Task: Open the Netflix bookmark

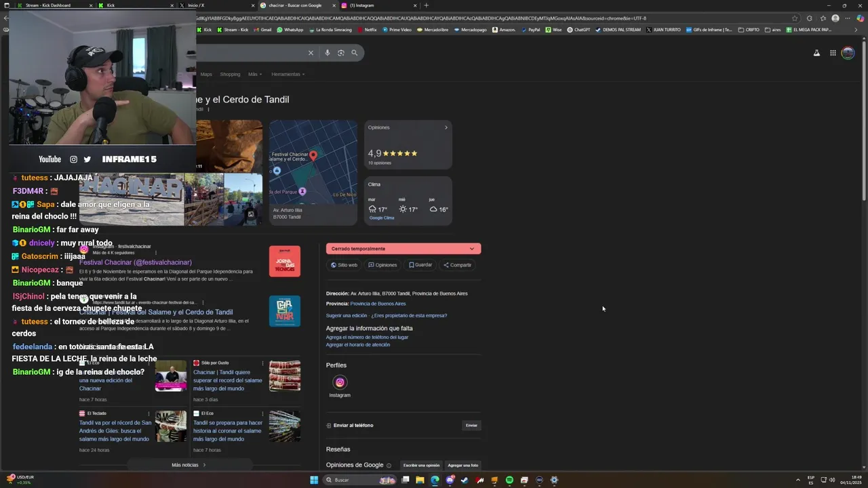Action: click(367, 30)
